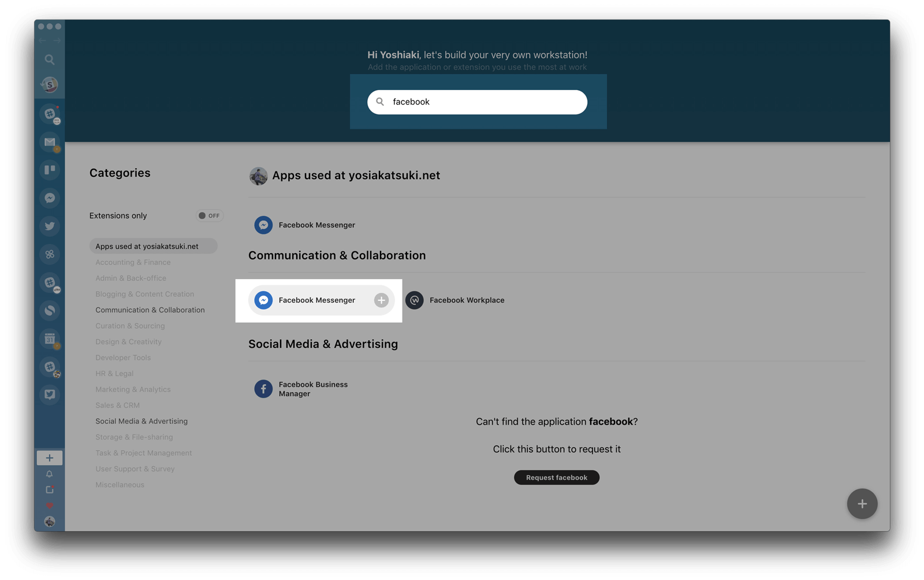Click the red heart icon in sidebar
Viewport: 924px width, 580px height.
coord(50,505)
